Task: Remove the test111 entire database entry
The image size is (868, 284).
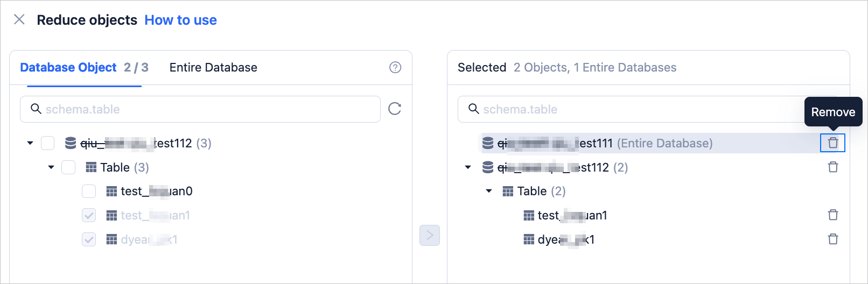Action: [832, 143]
